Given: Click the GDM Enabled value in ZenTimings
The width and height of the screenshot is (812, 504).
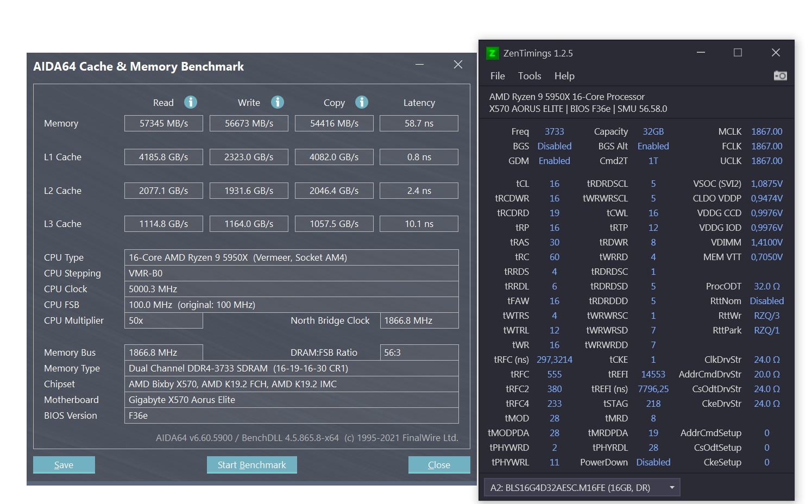Looking at the screenshot, I should coord(554,161).
